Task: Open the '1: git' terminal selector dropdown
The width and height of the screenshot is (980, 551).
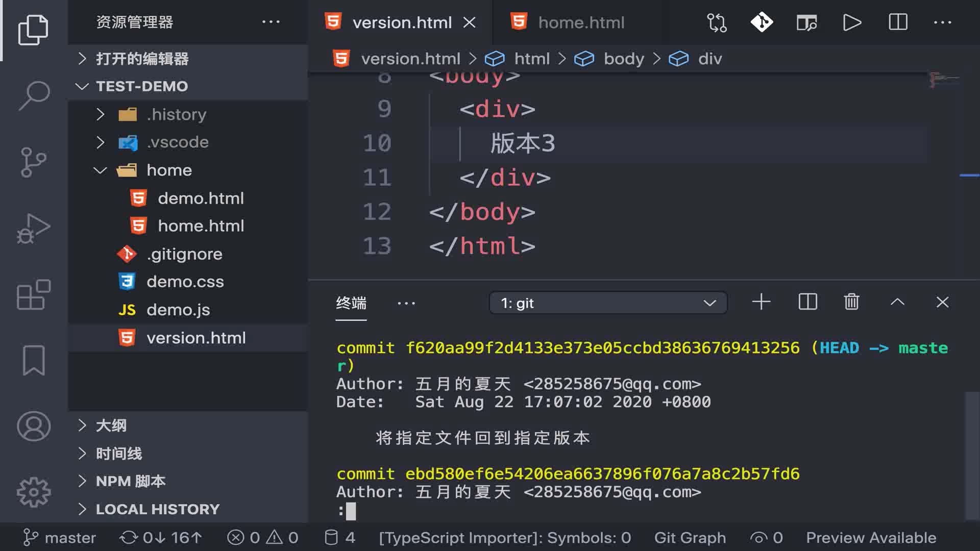Action: click(x=607, y=303)
